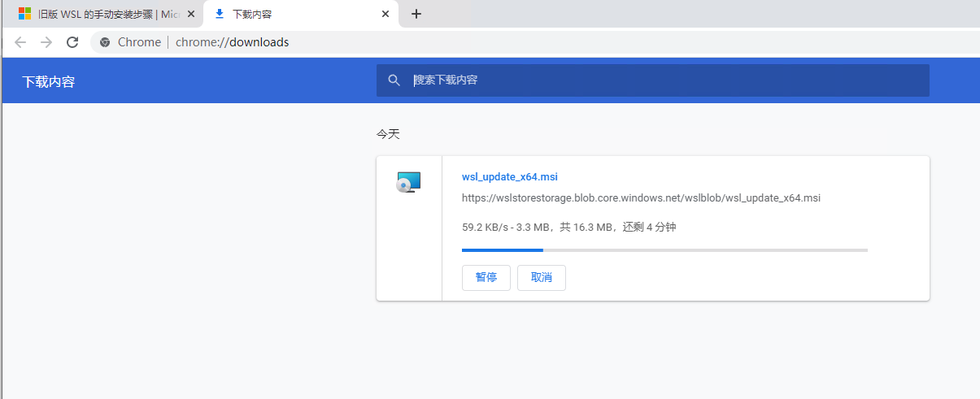Cancel the download with the 取消 button
The width and height of the screenshot is (980, 399).
pyautogui.click(x=541, y=278)
